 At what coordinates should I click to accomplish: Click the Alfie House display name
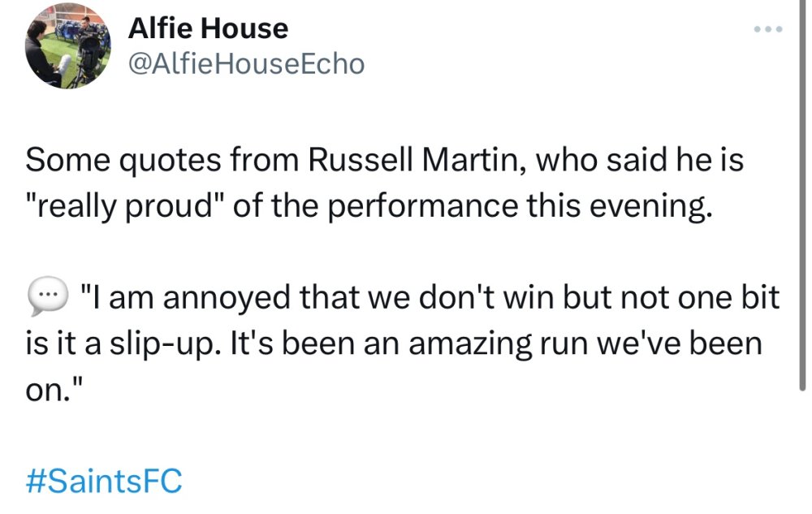208,29
